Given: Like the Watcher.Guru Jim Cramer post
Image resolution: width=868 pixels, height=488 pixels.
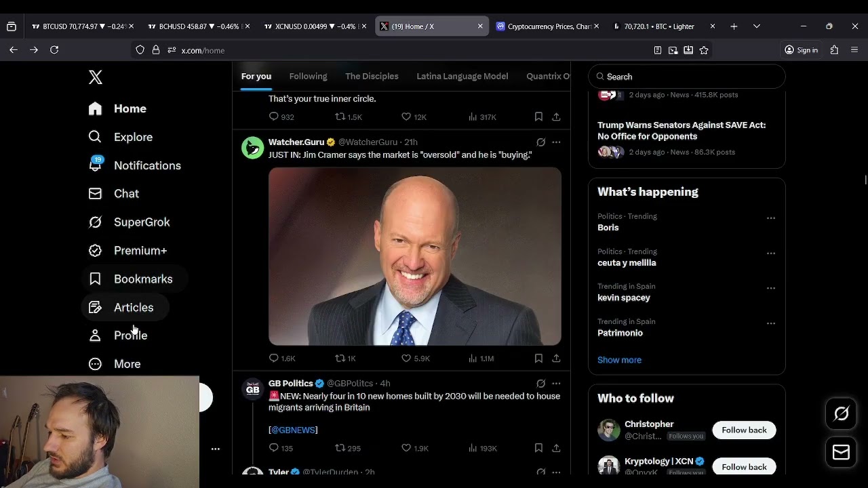Looking at the screenshot, I should (x=406, y=358).
